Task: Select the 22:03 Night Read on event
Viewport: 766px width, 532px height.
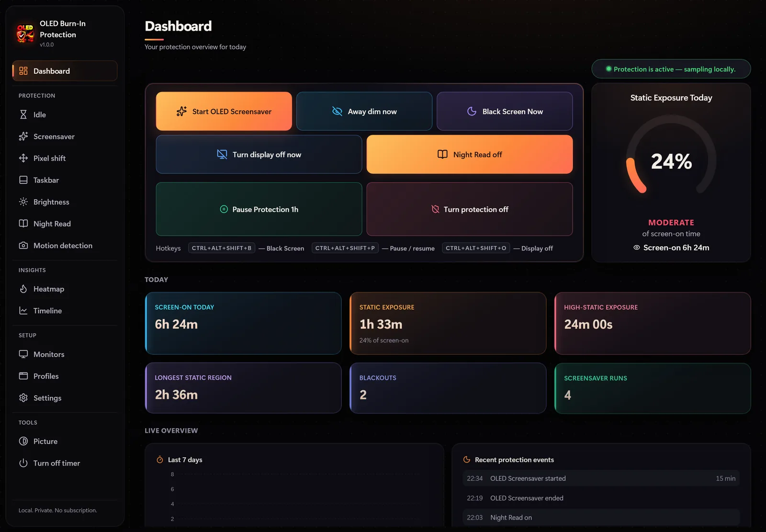Action: [601, 518]
